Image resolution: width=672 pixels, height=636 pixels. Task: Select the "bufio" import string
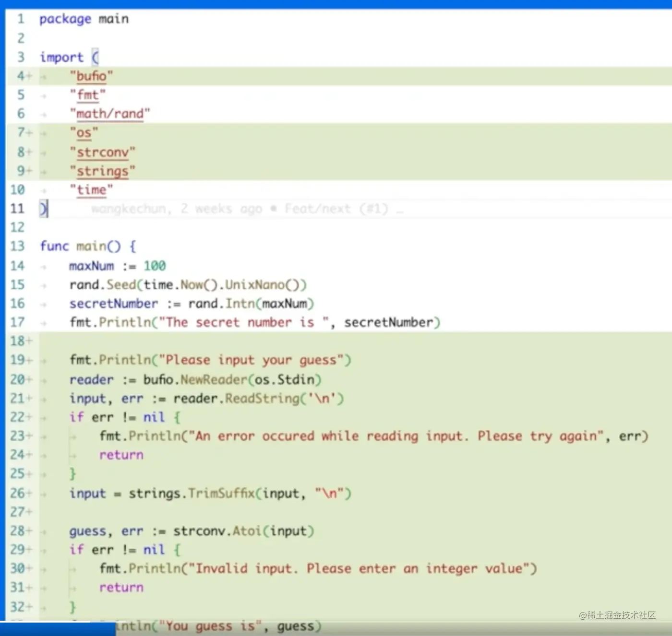click(x=91, y=76)
